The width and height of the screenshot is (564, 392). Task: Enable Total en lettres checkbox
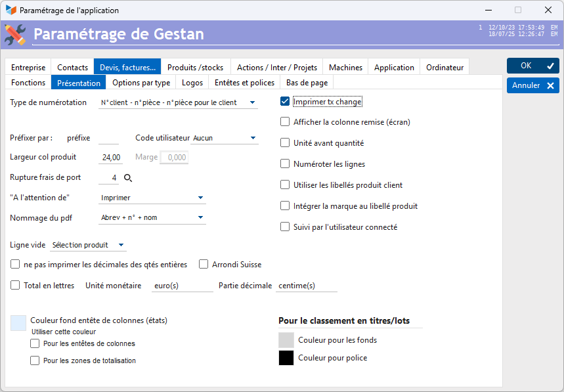[15, 286]
